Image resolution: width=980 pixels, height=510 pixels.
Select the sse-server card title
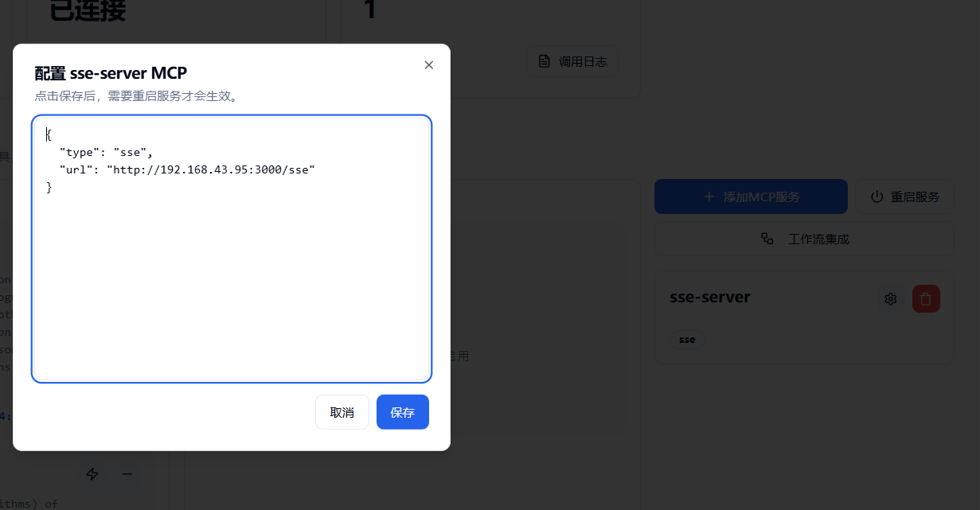click(x=710, y=298)
